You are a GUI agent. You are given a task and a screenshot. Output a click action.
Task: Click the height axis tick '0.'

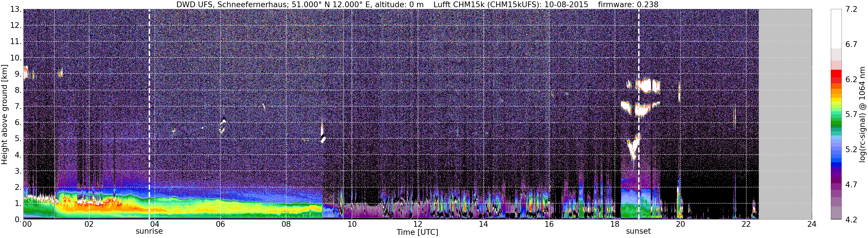[18, 220]
